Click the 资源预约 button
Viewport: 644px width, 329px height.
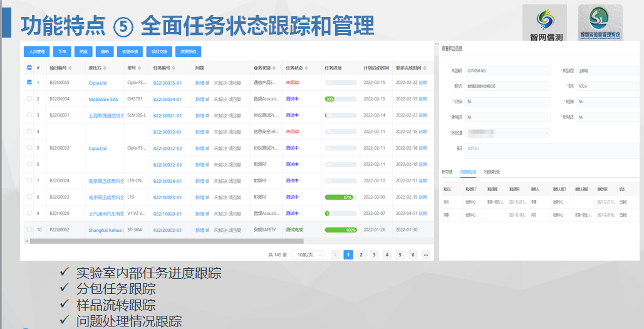tap(188, 52)
